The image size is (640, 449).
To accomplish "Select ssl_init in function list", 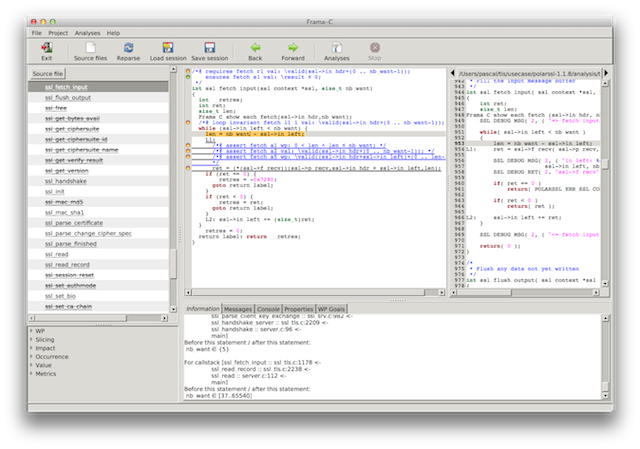I will [98, 191].
